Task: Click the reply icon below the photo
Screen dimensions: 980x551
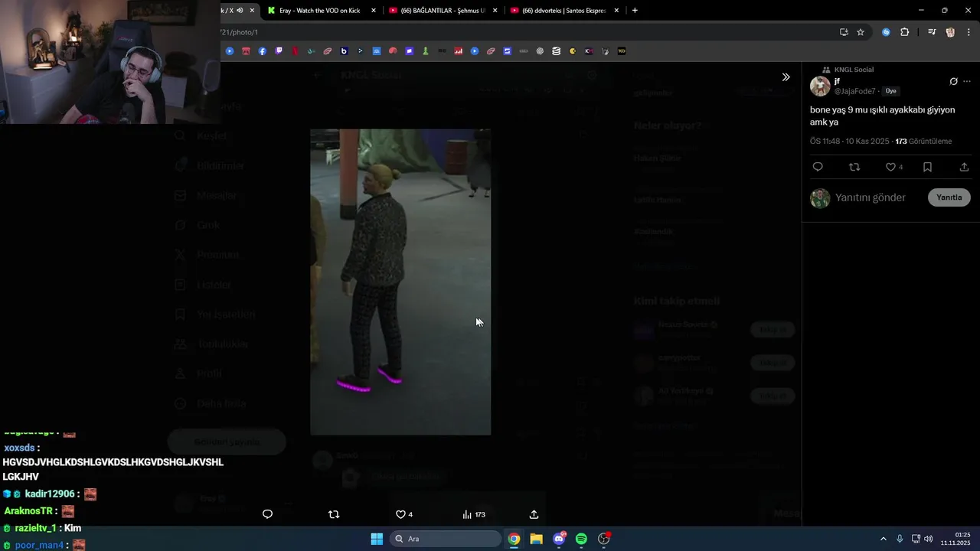Action: click(x=267, y=514)
